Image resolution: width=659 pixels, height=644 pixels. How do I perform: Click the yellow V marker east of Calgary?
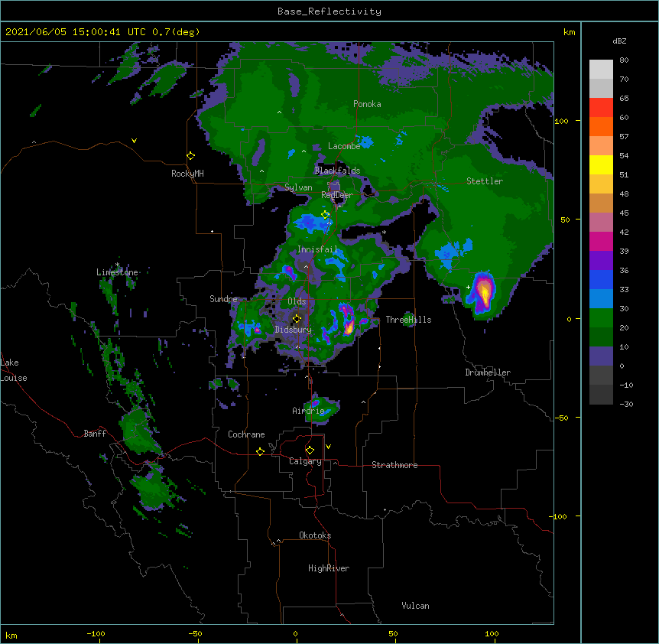[328, 447]
